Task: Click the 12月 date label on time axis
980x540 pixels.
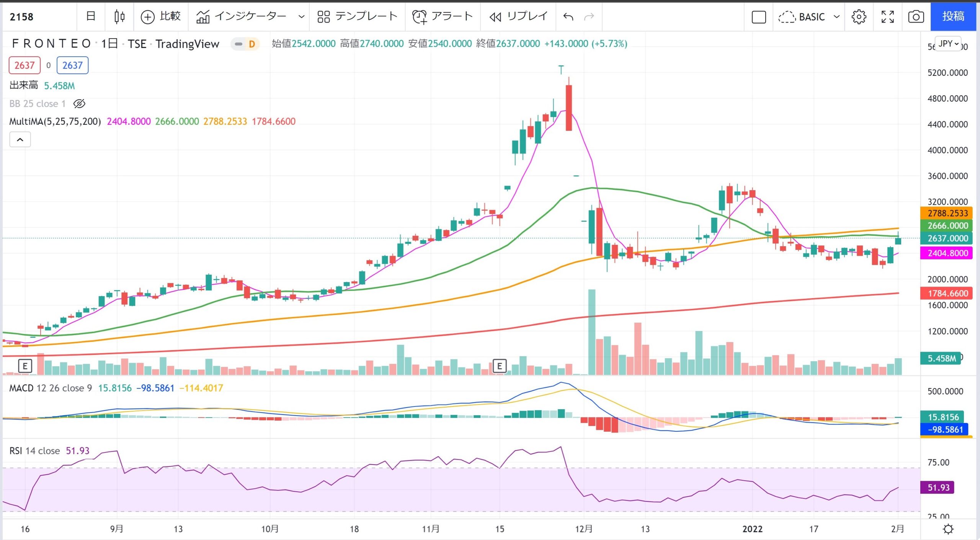Action: [584, 529]
